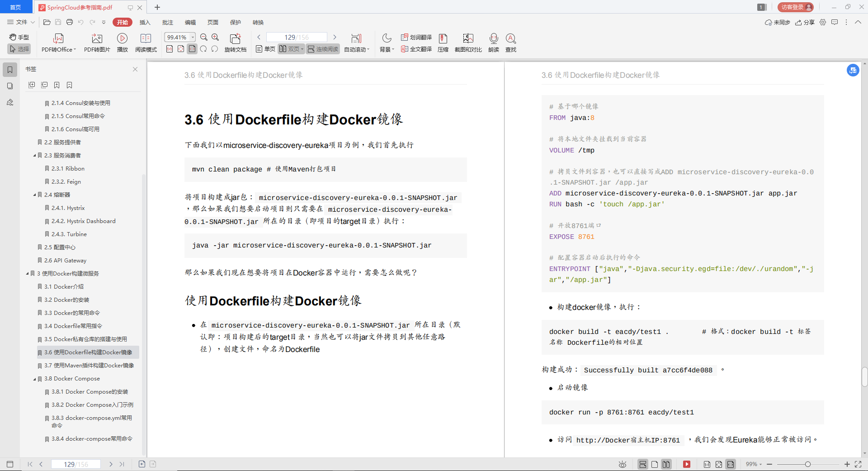Set actual size 1:1 view in toolbar
This screenshot has width=868, height=471.
(x=170, y=49)
